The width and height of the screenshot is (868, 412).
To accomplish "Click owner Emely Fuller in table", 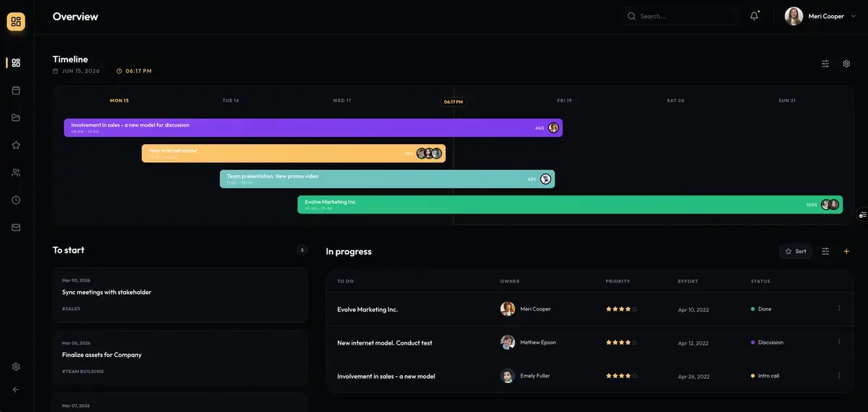I will (525, 376).
